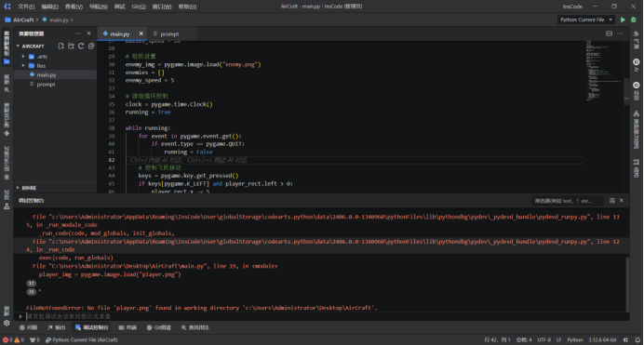Create a new file in AIRCRAFT
644x345 pixels.
(x=60, y=46)
